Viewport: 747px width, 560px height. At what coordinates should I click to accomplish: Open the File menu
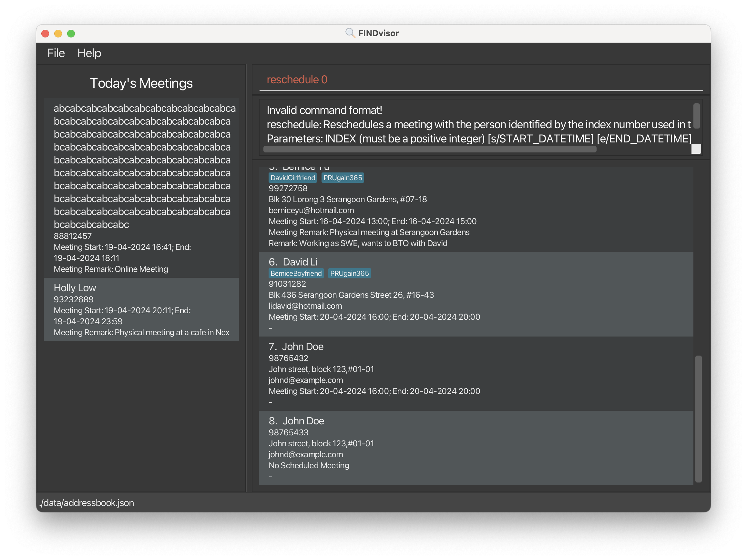[x=56, y=53]
